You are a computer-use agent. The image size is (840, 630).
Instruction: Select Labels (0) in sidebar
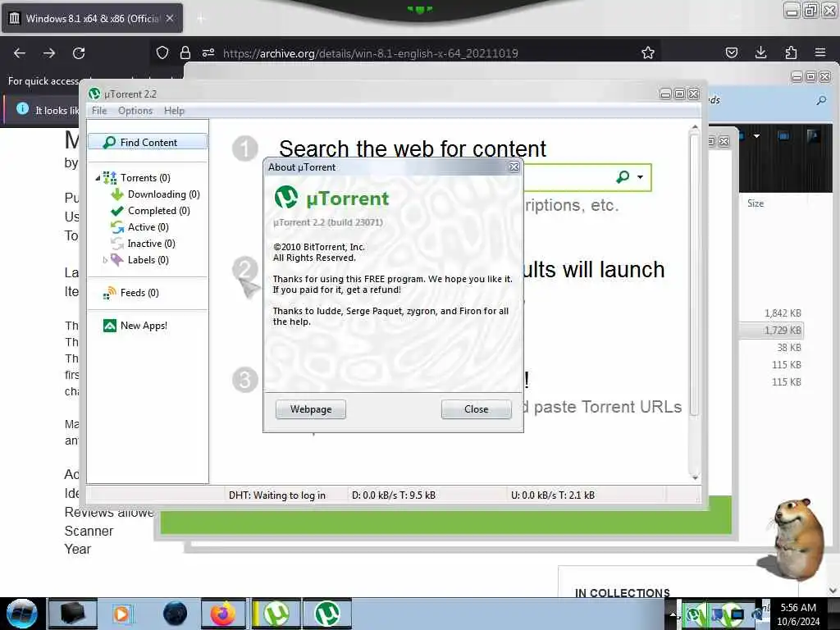tap(148, 260)
